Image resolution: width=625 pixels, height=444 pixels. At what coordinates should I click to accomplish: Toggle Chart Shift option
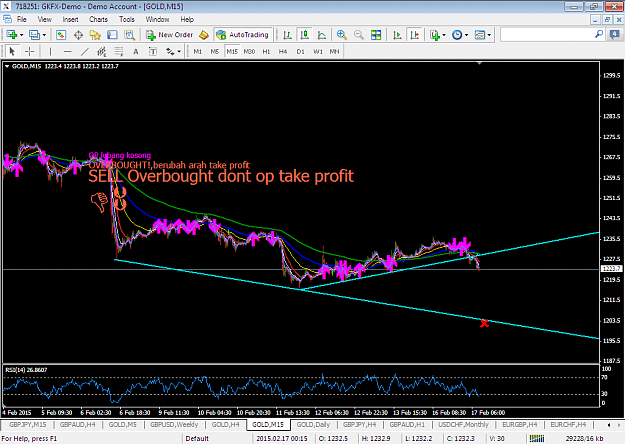[x=415, y=35]
